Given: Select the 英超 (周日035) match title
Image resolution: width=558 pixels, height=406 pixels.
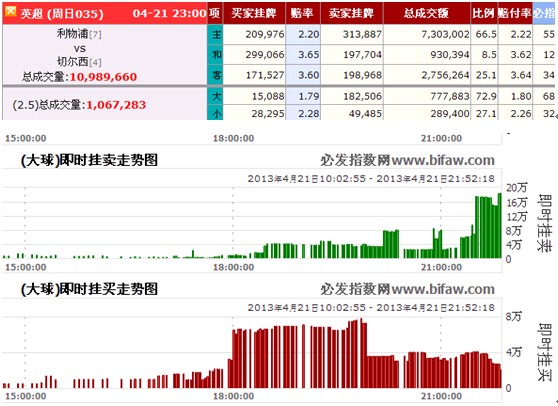Looking at the screenshot, I should point(62,14).
